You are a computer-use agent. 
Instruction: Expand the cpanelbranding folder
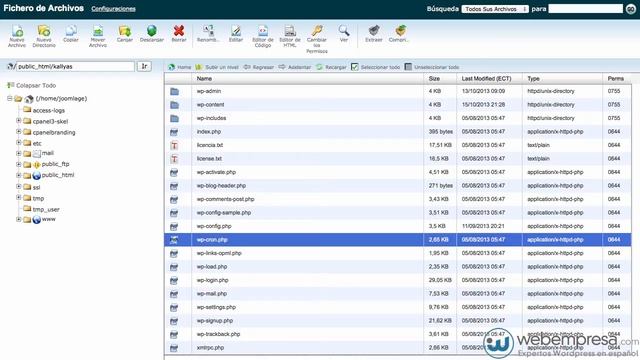point(18,132)
